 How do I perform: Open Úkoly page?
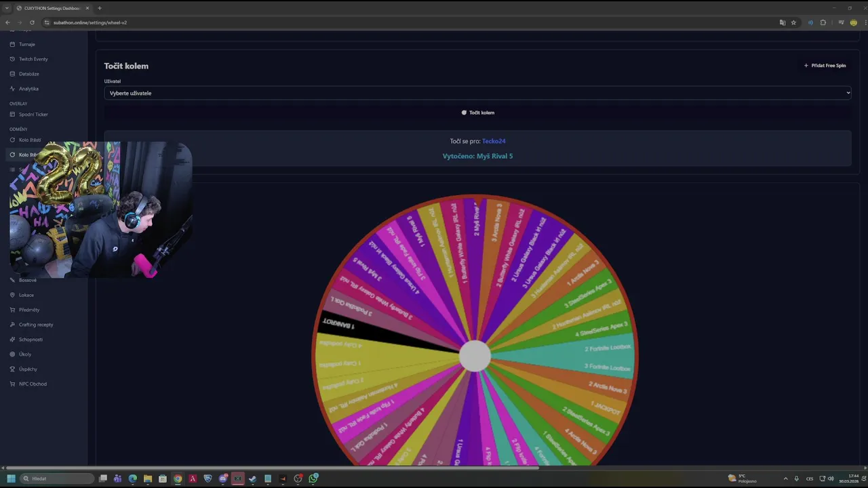[x=25, y=354]
